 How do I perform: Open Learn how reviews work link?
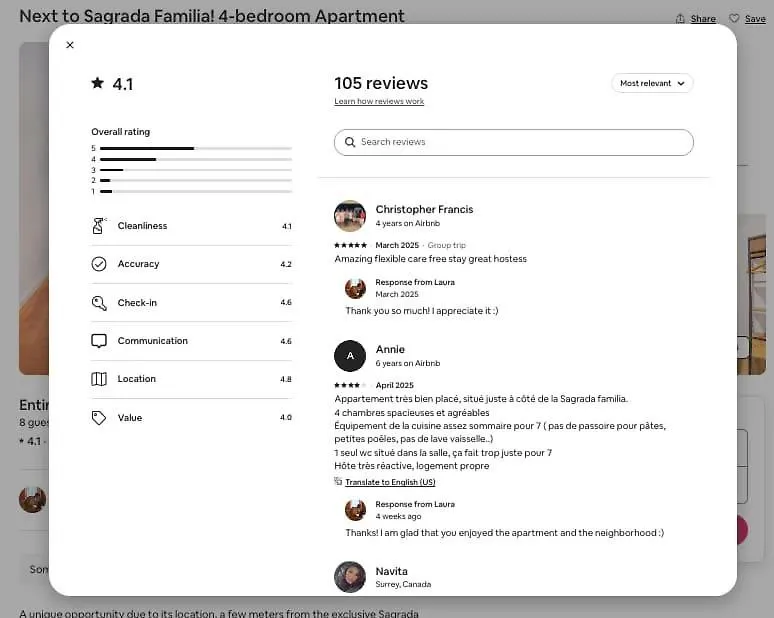[x=379, y=101]
